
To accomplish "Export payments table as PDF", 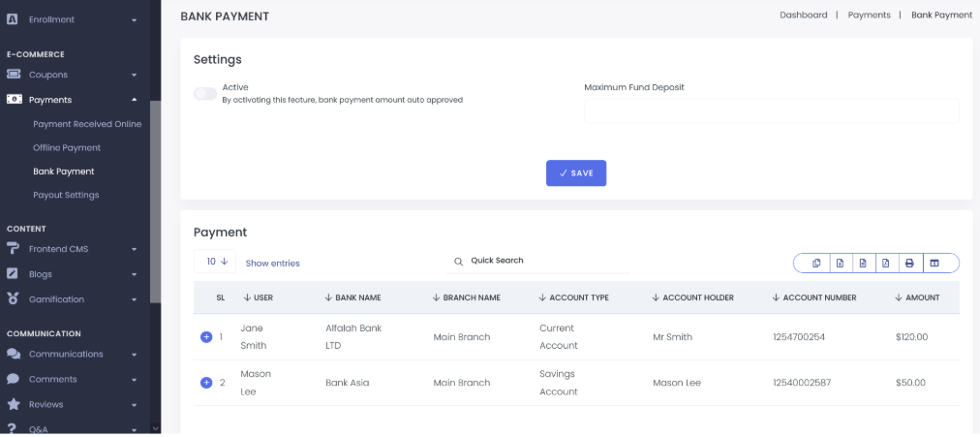I will (x=886, y=264).
